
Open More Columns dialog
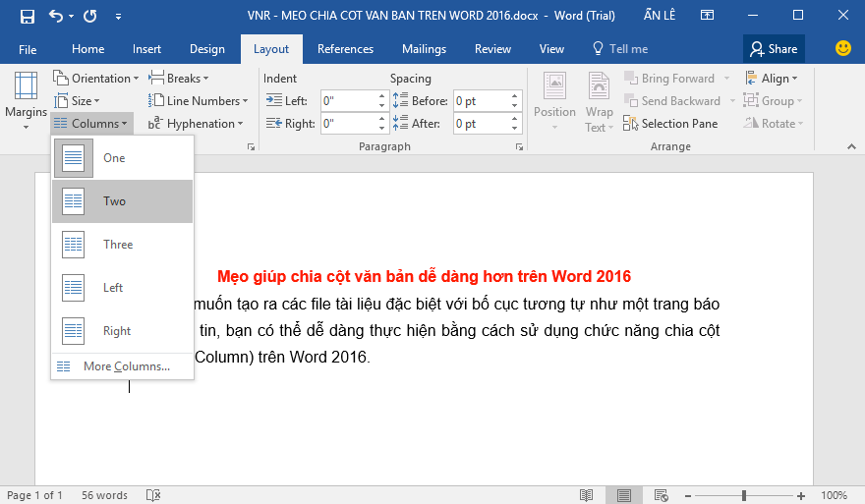pos(123,366)
